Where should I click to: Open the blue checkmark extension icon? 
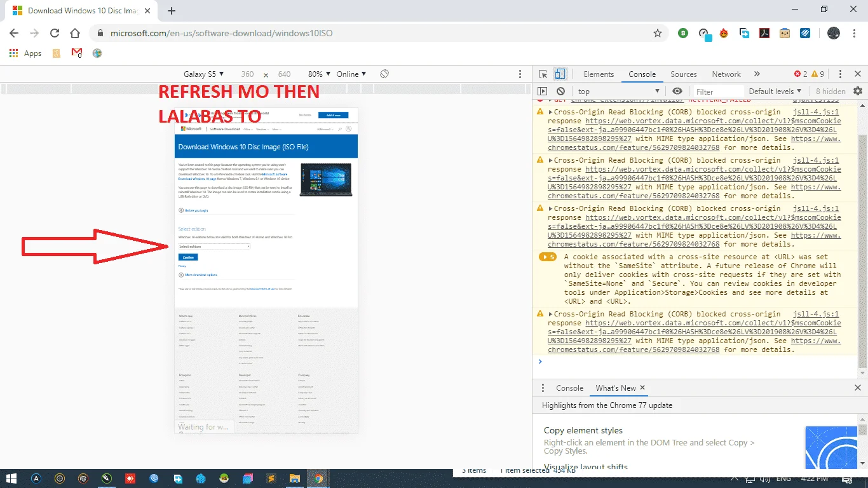pyautogui.click(x=805, y=33)
